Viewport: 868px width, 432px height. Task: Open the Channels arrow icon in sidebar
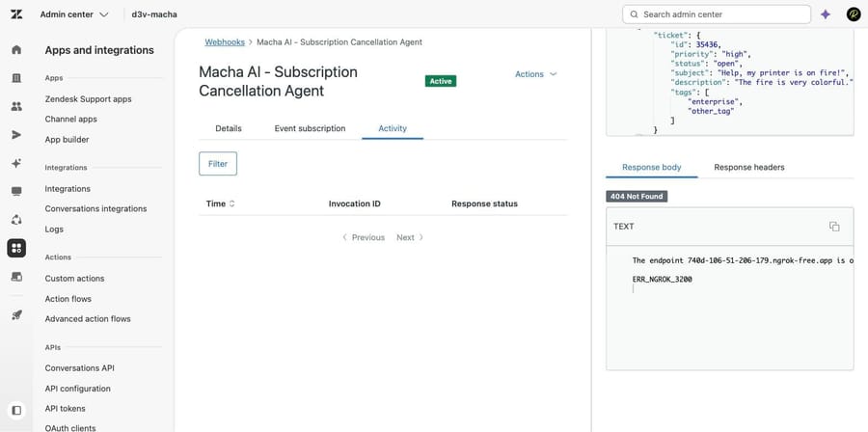pos(16,135)
